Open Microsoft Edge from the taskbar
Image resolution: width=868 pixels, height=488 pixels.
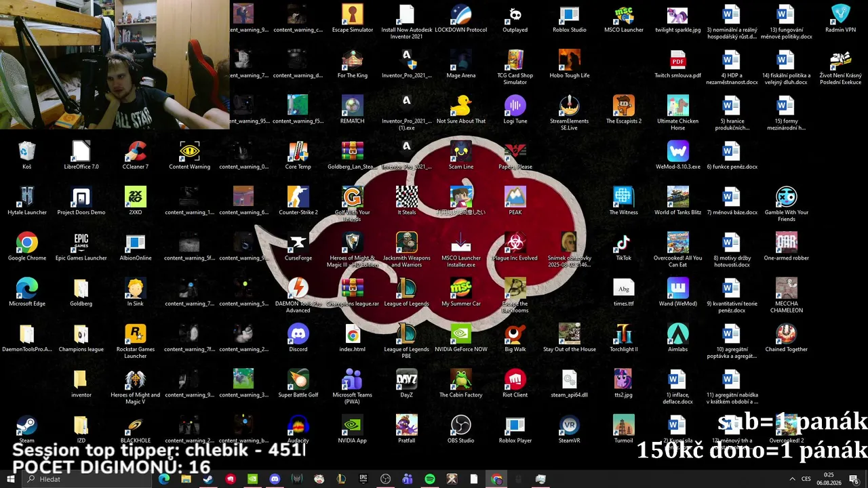163,479
